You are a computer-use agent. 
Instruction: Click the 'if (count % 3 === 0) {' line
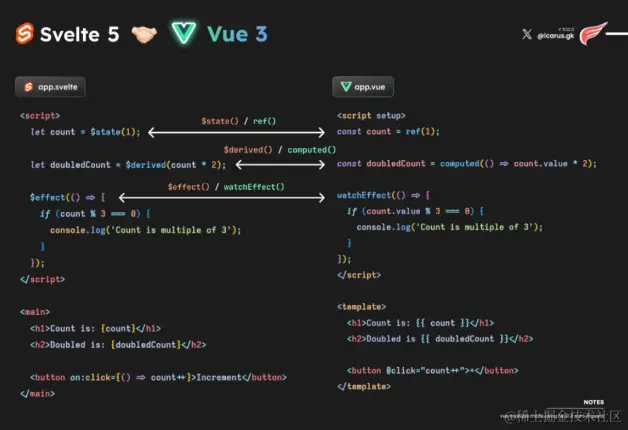pyautogui.click(x=95, y=214)
